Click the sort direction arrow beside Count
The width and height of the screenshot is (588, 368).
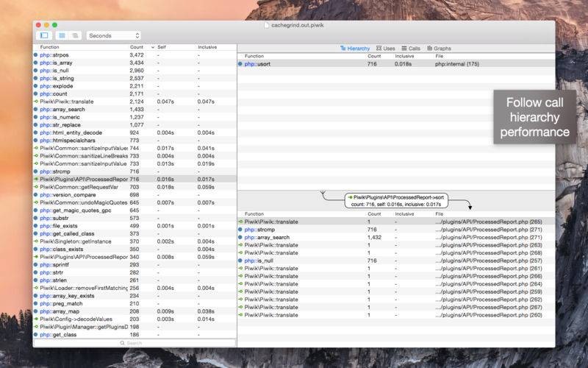[153, 47]
